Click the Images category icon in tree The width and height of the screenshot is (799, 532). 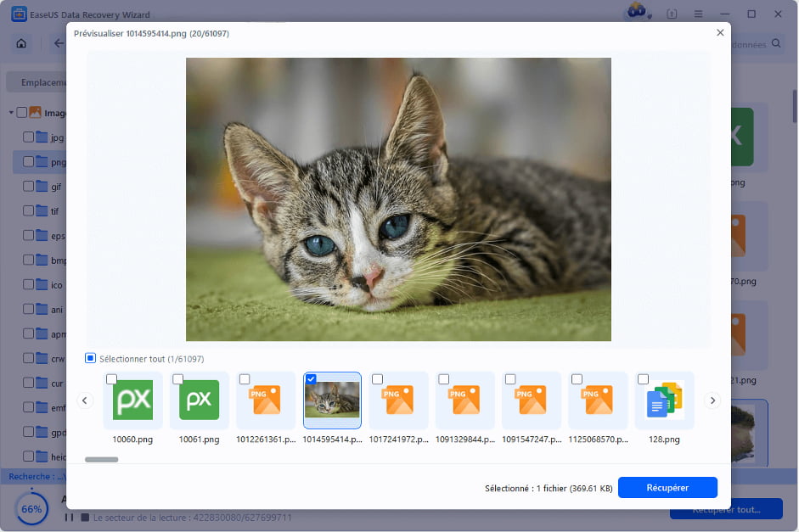tap(35, 113)
